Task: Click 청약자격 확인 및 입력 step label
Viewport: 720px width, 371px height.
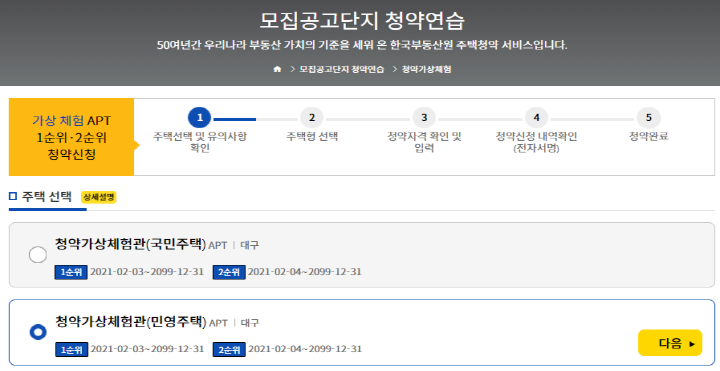Action: pyautogui.click(x=424, y=142)
